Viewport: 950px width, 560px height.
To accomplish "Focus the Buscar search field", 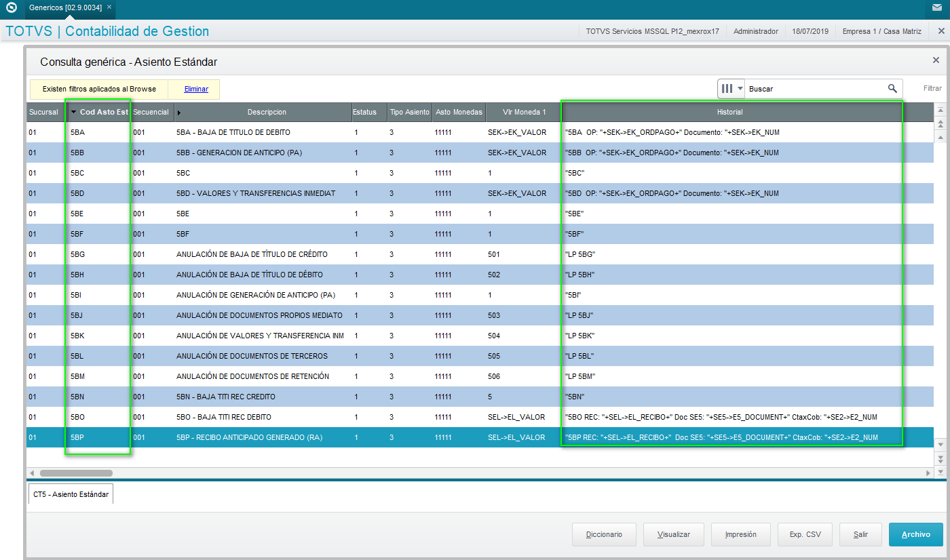I will point(816,89).
